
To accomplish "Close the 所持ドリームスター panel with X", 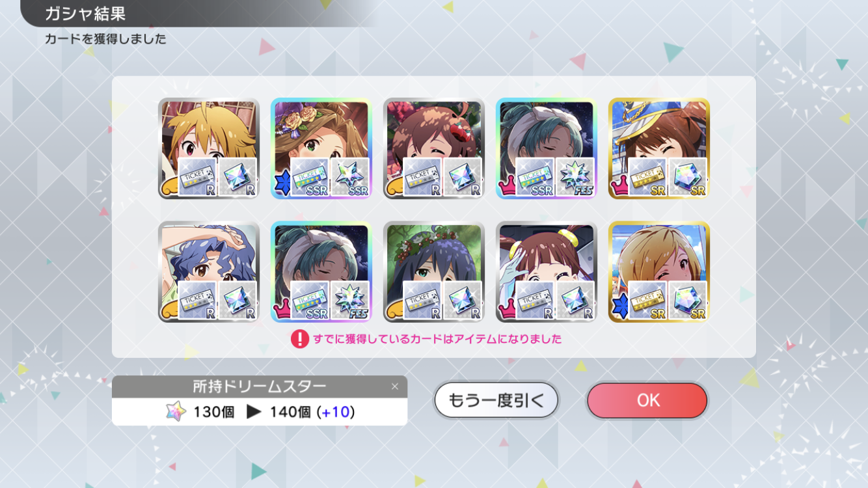I will click(x=395, y=386).
